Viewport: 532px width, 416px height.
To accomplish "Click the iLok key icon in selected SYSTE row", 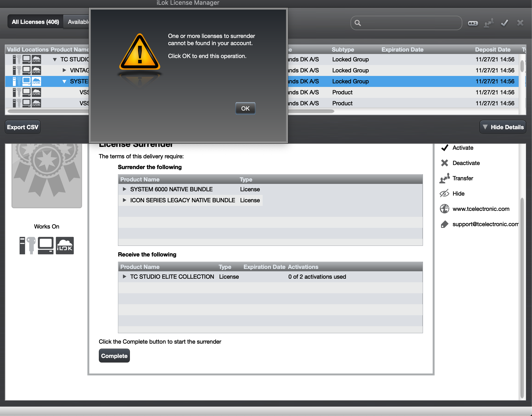I will 19,81.
